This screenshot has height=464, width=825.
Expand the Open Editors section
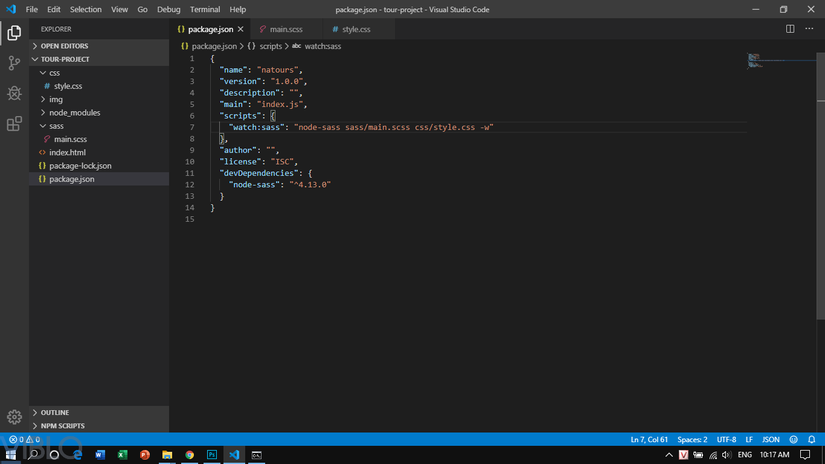tap(64, 46)
